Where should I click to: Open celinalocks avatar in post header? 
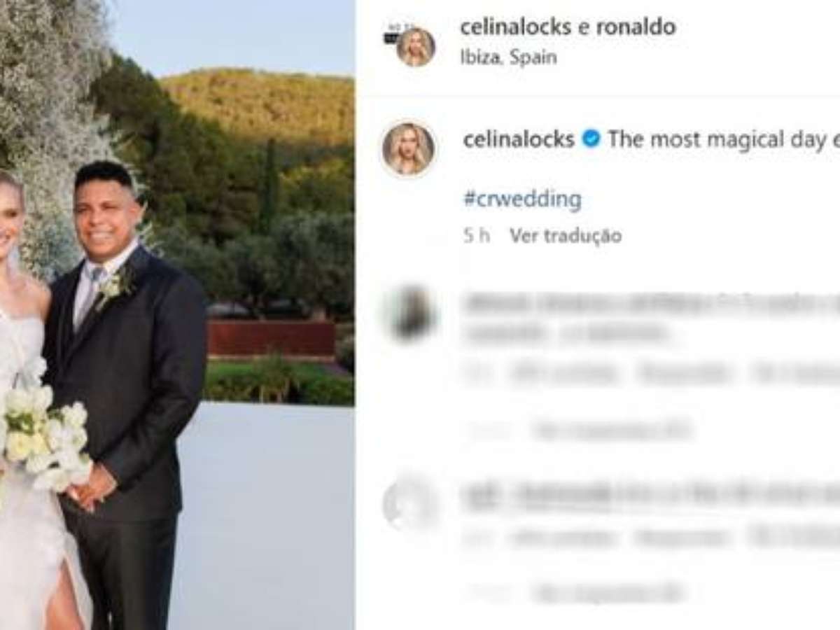[416, 47]
